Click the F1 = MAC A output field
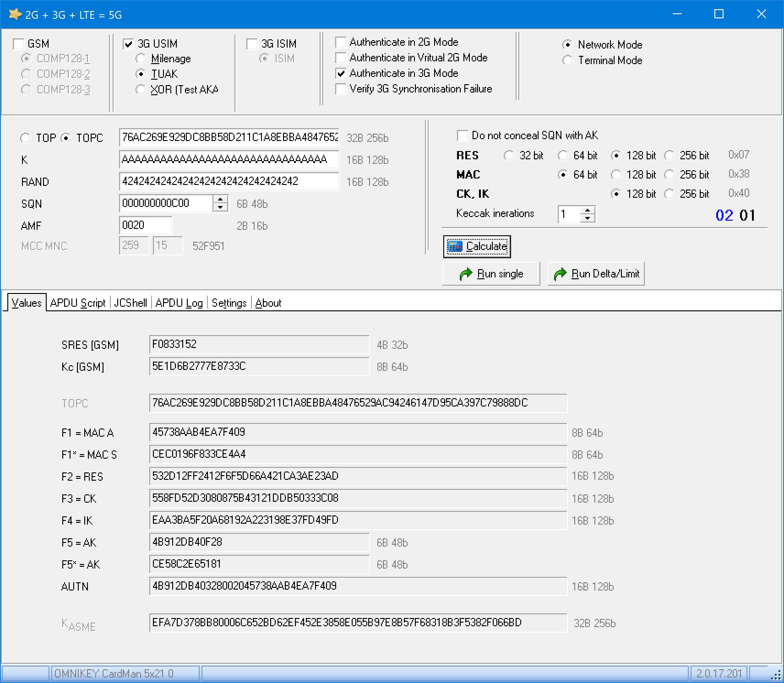The width and height of the screenshot is (784, 683). click(x=358, y=432)
